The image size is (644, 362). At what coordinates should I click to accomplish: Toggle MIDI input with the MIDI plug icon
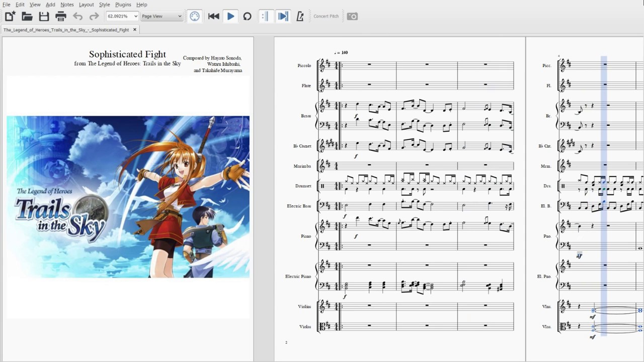(x=195, y=16)
